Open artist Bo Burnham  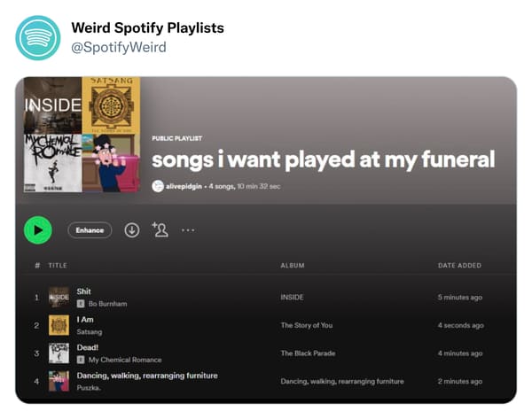pyautogui.click(x=107, y=304)
